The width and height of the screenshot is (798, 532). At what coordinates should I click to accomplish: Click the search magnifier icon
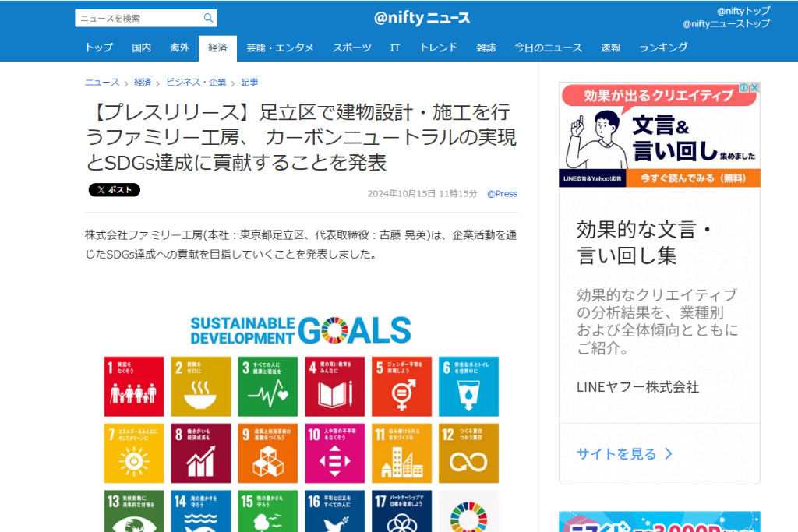click(x=208, y=19)
